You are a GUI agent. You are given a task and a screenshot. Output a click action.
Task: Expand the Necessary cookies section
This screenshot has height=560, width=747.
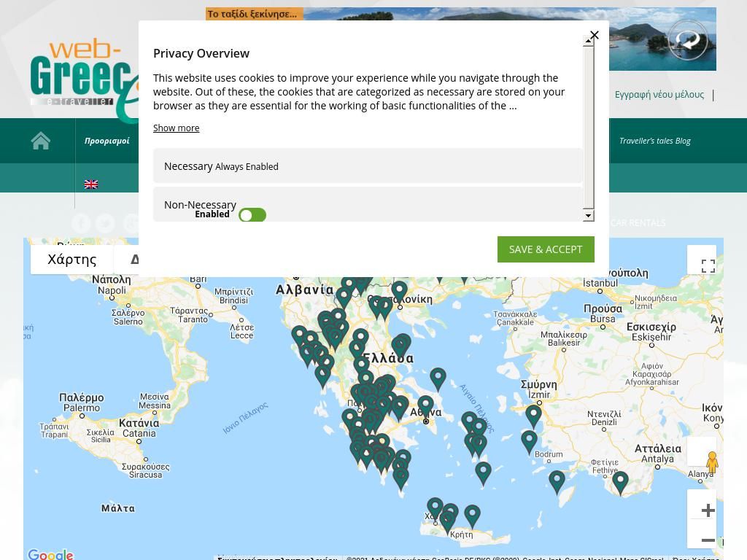click(x=368, y=166)
